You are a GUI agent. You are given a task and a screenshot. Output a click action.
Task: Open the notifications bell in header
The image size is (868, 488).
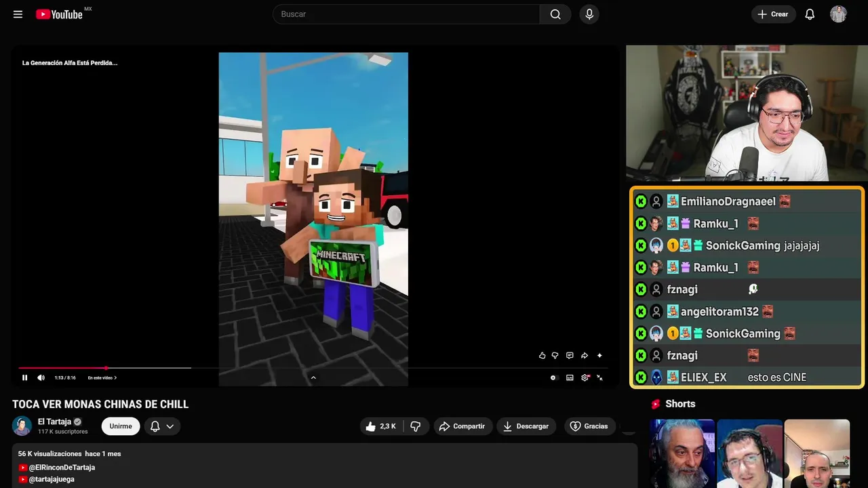tap(810, 14)
